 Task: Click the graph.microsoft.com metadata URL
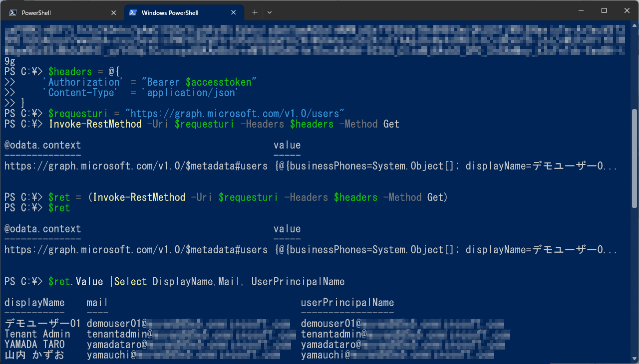(135, 166)
